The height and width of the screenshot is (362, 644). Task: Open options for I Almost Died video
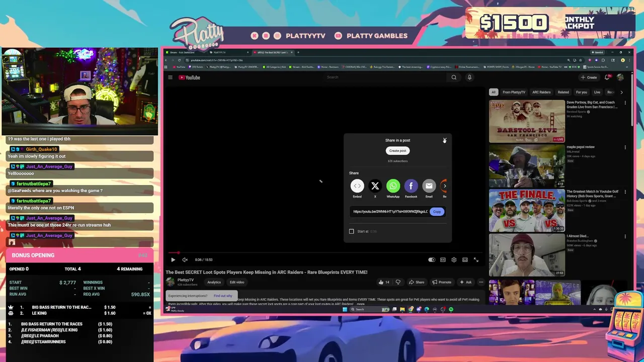pyautogui.click(x=625, y=236)
